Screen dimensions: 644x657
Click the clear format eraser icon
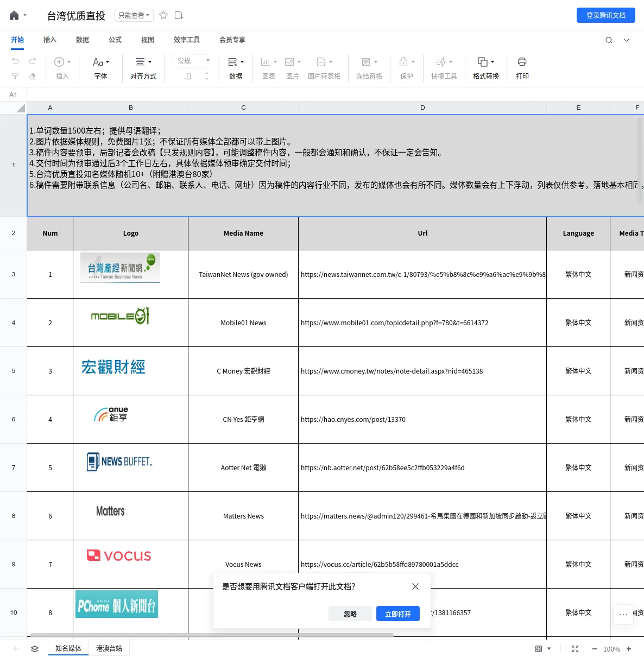tap(33, 76)
